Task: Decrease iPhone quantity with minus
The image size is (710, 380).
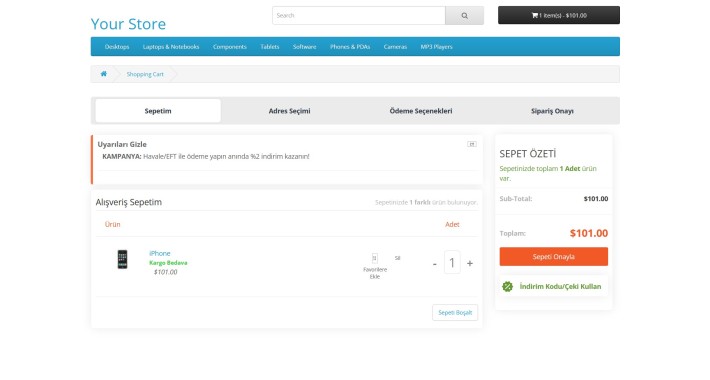Action: [x=435, y=264]
